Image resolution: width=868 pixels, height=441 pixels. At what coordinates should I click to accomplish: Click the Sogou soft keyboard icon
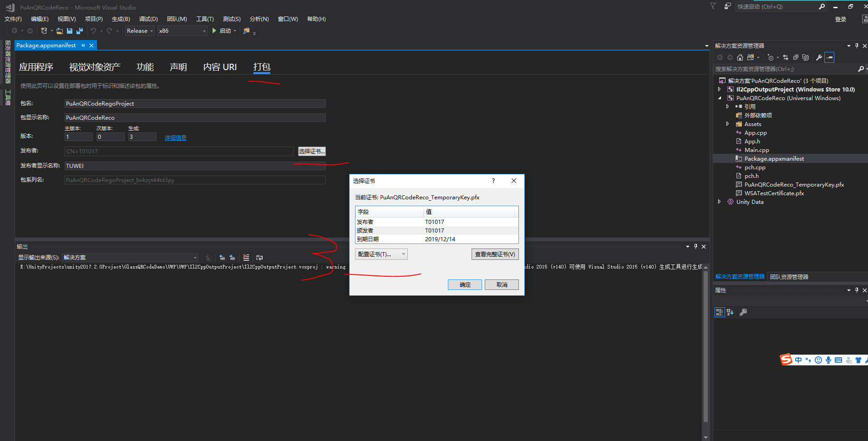pos(838,360)
